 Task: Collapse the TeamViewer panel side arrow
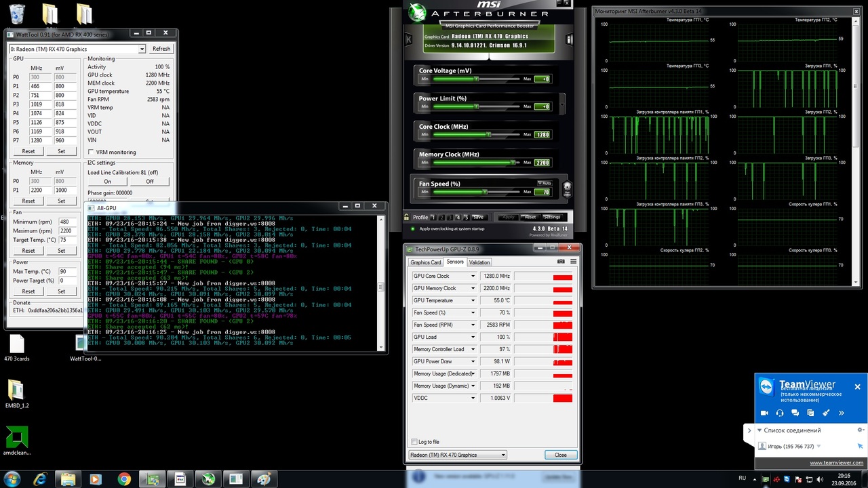click(x=749, y=430)
